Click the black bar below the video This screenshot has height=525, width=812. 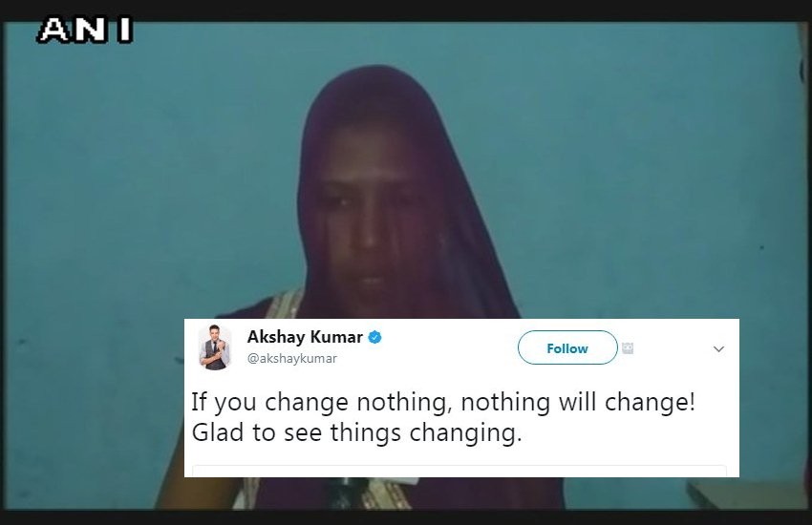(x=406, y=517)
